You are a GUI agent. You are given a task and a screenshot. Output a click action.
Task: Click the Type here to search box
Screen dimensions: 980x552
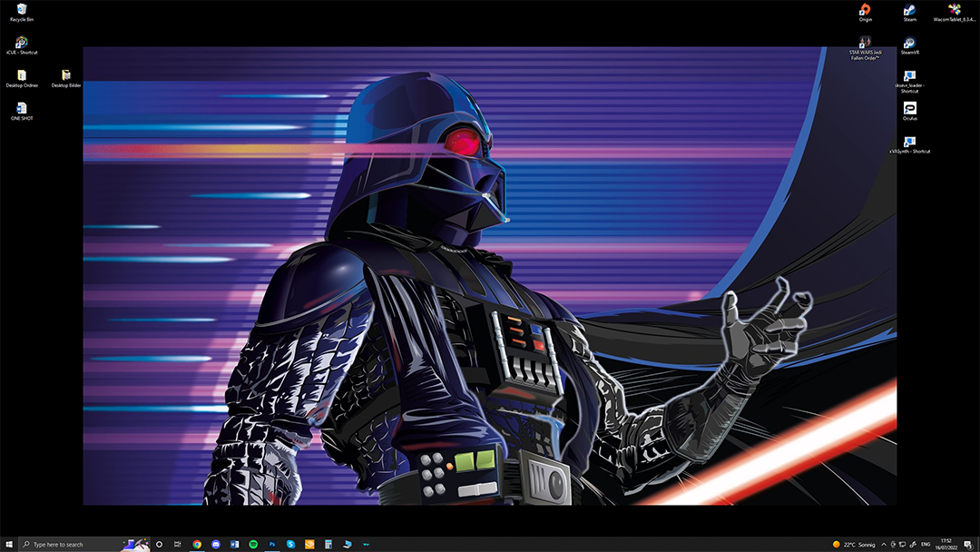84,544
